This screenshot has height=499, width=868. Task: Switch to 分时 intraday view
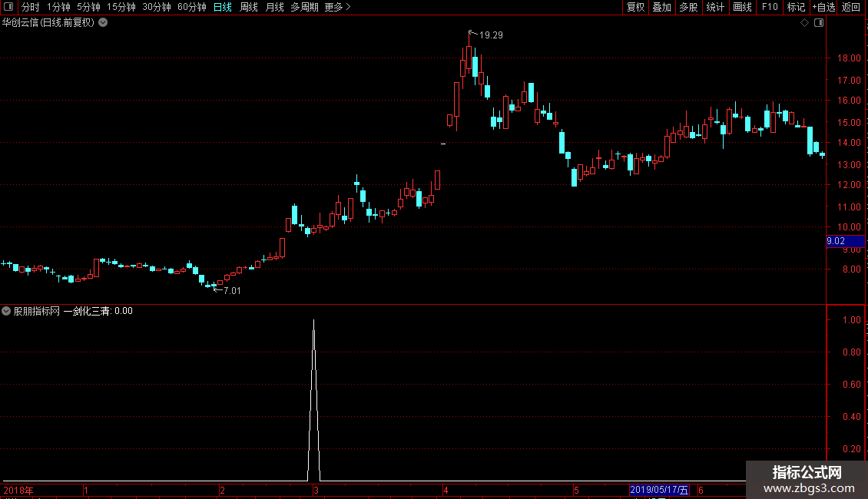[31, 7]
